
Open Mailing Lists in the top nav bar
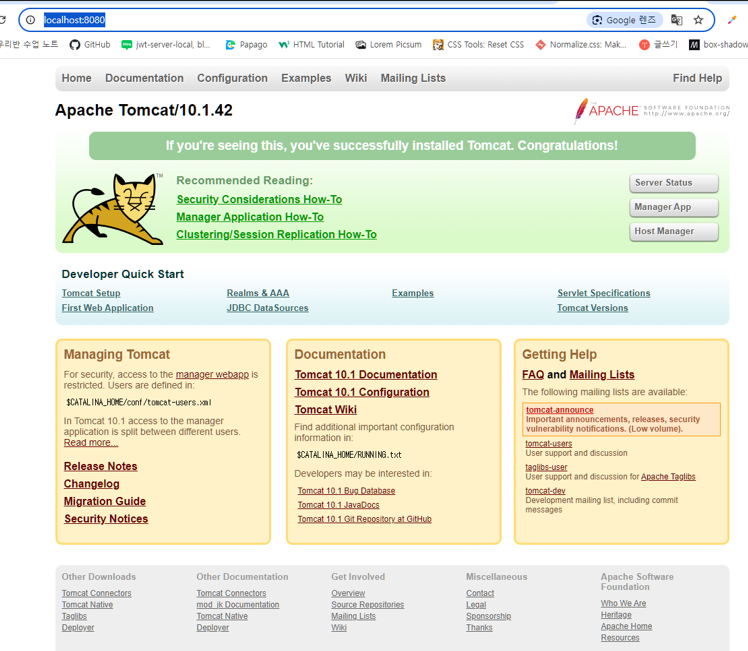coord(413,78)
